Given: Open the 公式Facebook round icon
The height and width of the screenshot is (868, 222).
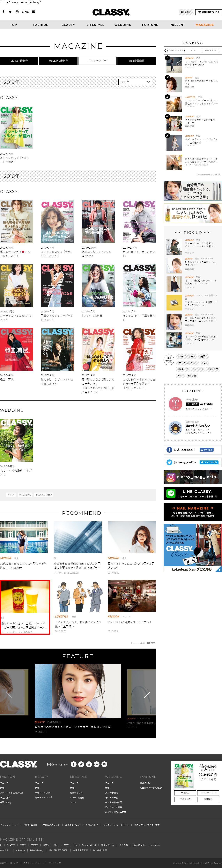Looking at the screenshot, I should (x=169, y=450).
